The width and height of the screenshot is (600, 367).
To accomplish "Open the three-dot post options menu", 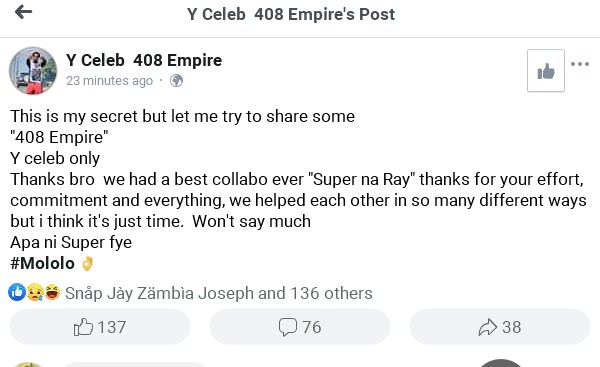I will 580,64.
